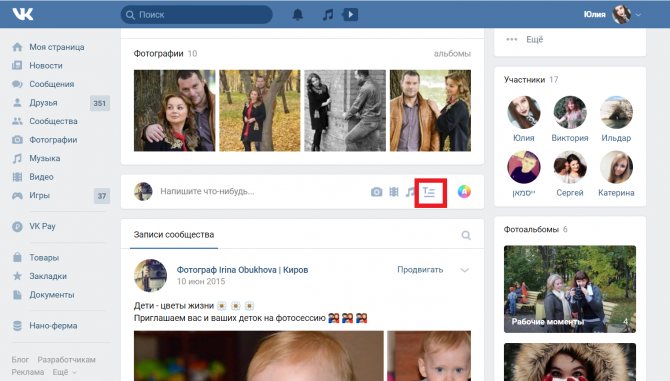Screen dimensions: 670x381
Task: Click colorful poster A icon
Action: (464, 192)
